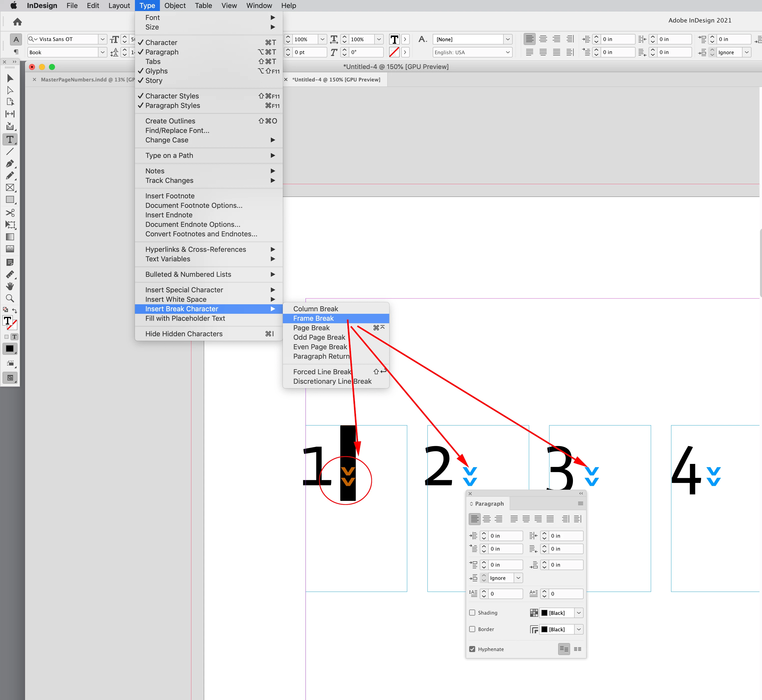Select the Zoom tool magnifier
Viewport: 762px width, 700px height.
click(10, 299)
